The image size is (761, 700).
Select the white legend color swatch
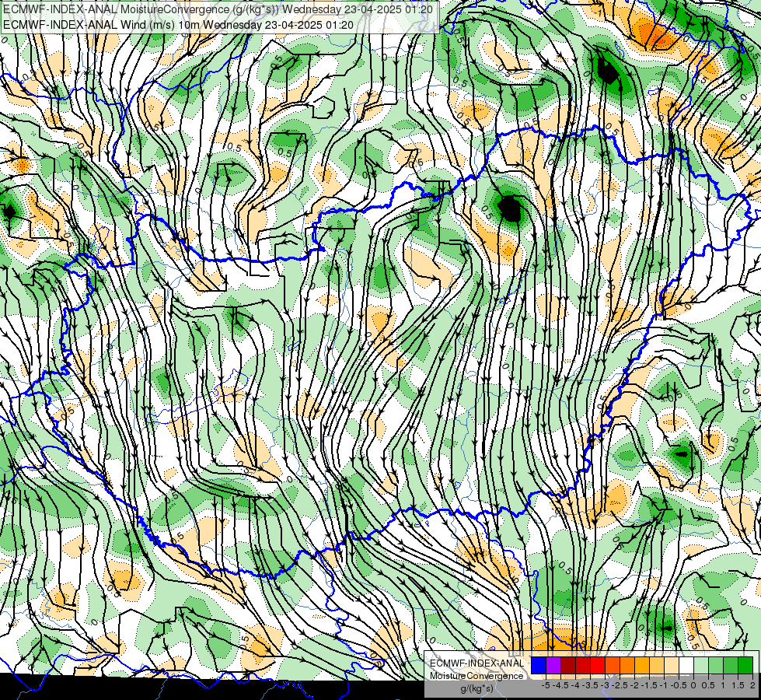click(686, 665)
